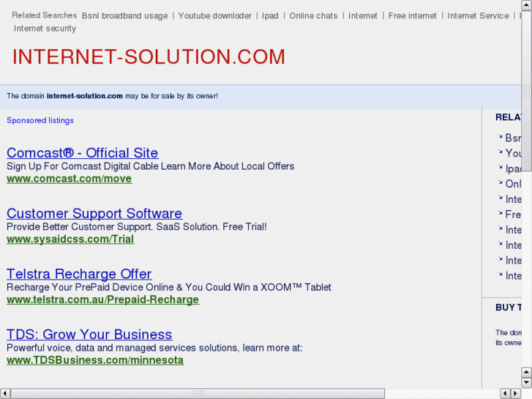
Task: Click the XOOM Tablet recharge description
Action: tap(169, 287)
